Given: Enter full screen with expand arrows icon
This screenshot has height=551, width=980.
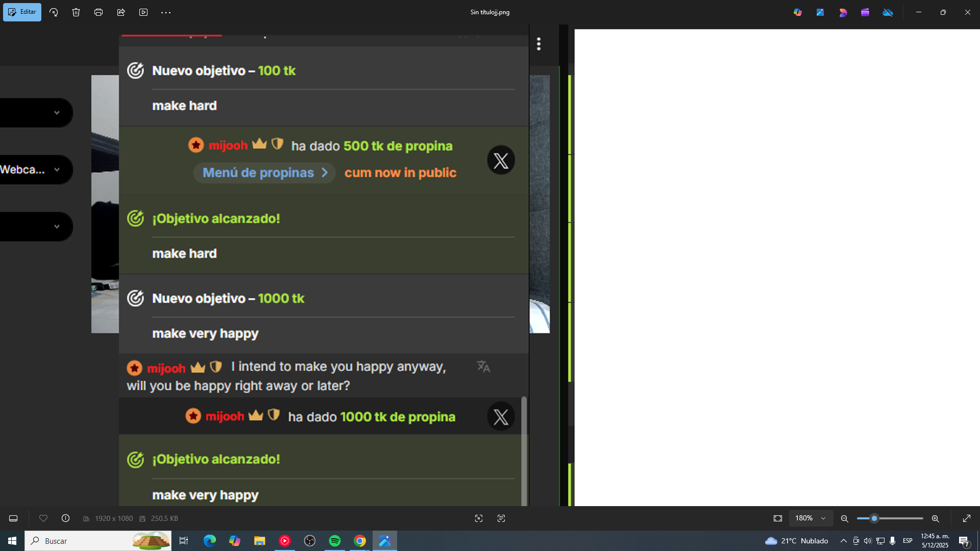Looking at the screenshot, I should [967, 518].
